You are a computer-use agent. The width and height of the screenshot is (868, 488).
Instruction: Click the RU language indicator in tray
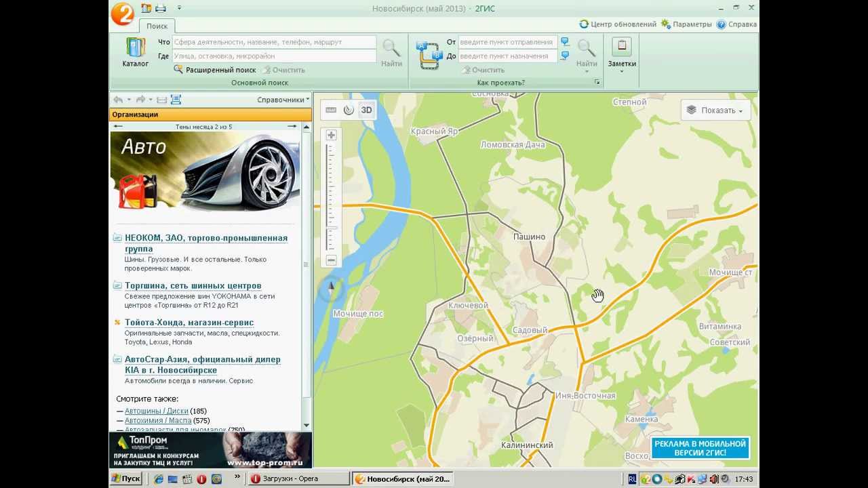632,479
